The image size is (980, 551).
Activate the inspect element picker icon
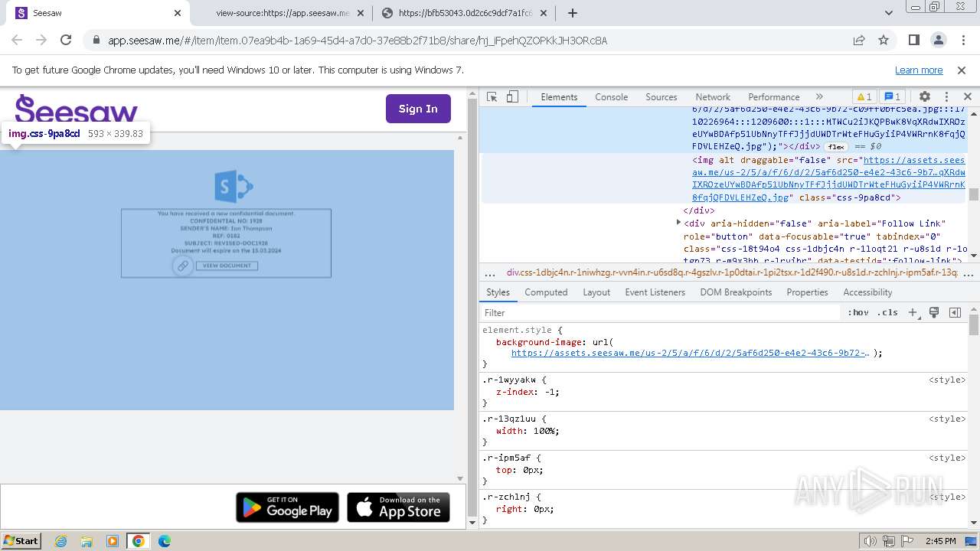[492, 97]
